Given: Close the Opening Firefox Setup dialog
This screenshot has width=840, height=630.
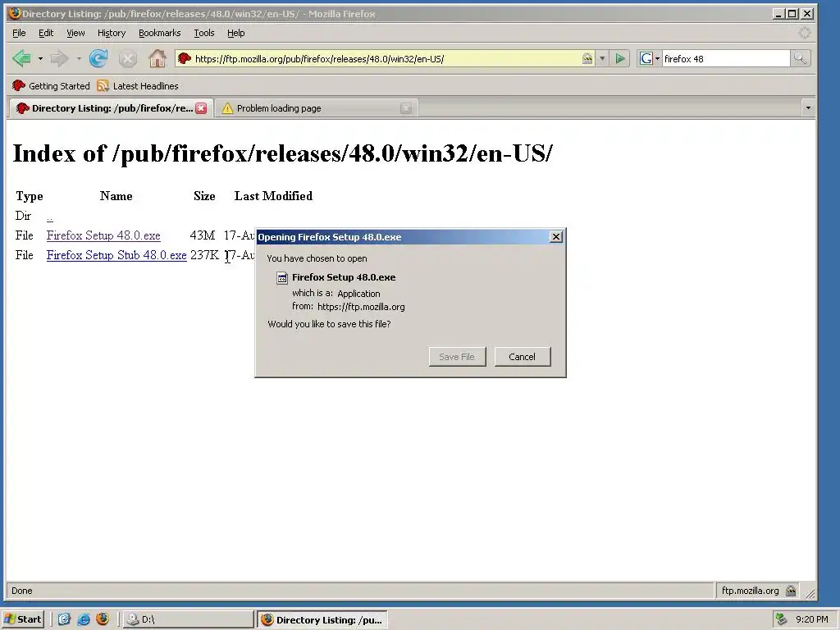Looking at the screenshot, I should pyautogui.click(x=556, y=237).
